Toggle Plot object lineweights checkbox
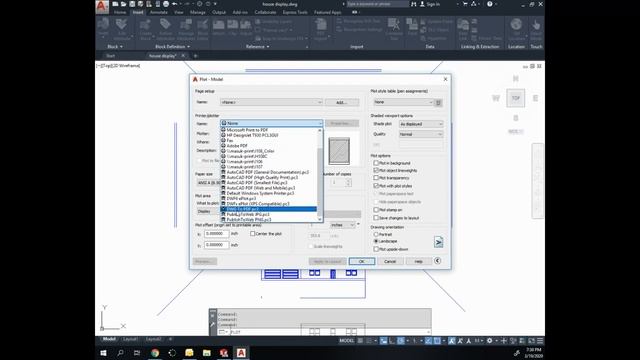 [x=376, y=170]
